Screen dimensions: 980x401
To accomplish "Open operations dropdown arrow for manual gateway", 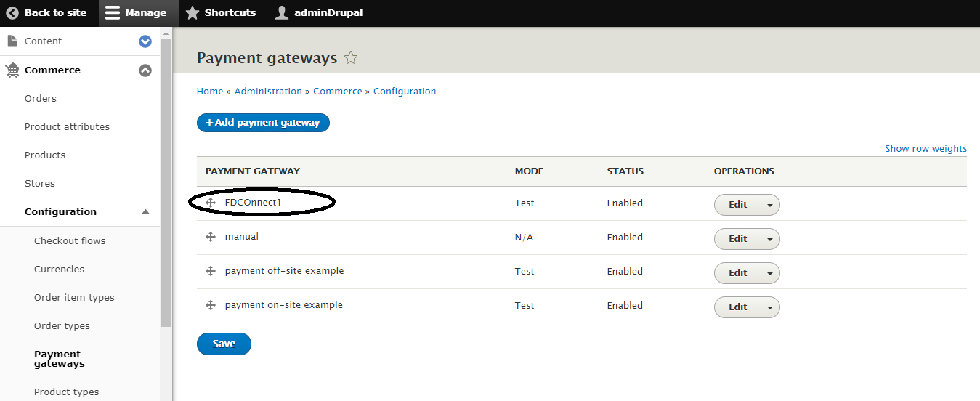I will click(770, 239).
